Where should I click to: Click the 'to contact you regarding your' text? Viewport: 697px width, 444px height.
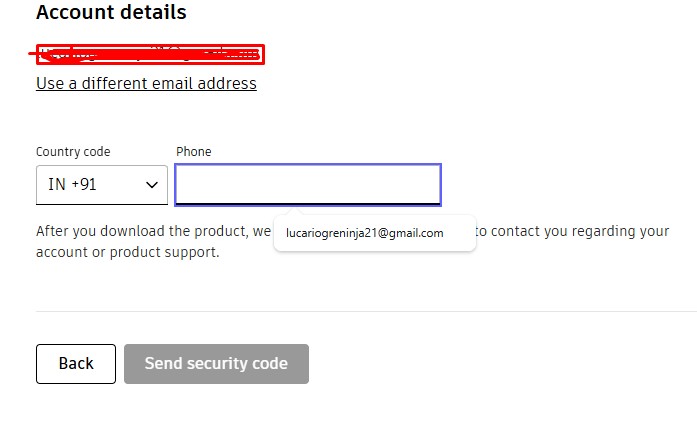tap(571, 231)
